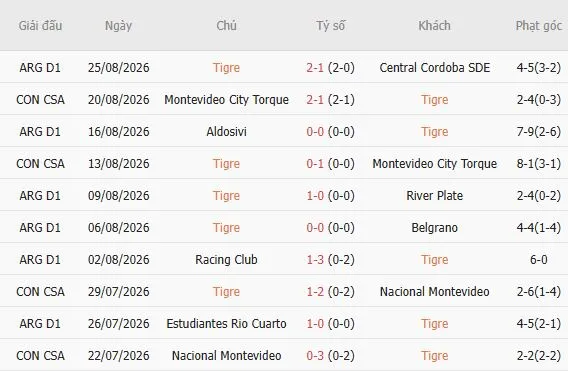Click the Giải đấu column header
This screenshot has height=371, width=568.
(40, 26)
